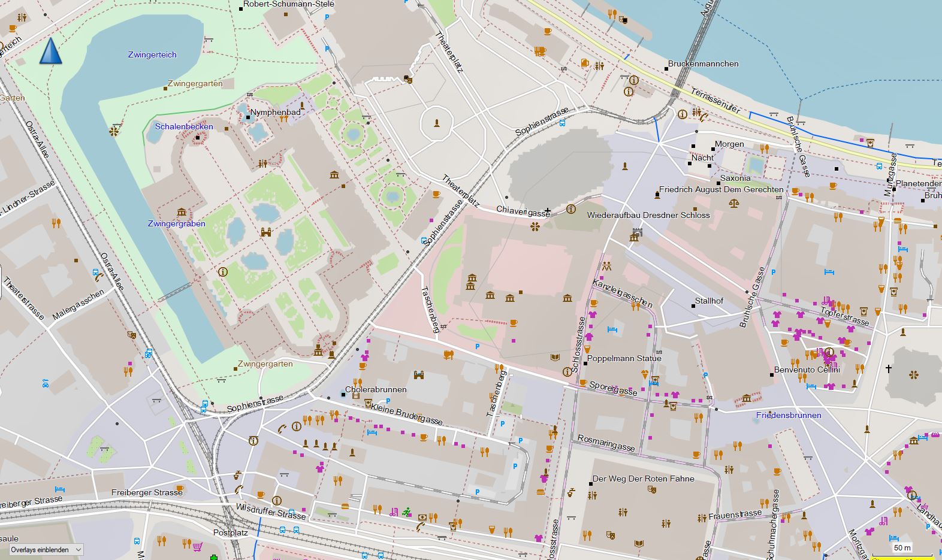Select the shopping cart supermarket icon
Image resolution: width=942 pixels, height=560 pixels.
[x=197, y=546]
